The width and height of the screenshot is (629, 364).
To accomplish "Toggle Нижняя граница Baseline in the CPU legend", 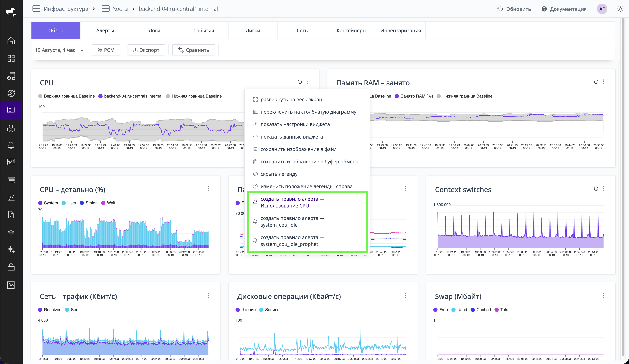I will pos(194,96).
